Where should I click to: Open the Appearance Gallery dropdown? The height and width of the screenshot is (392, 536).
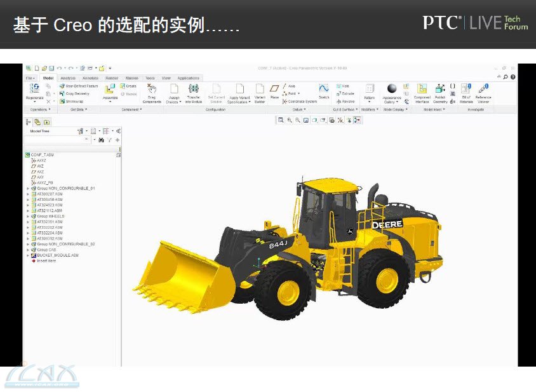[392, 100]
